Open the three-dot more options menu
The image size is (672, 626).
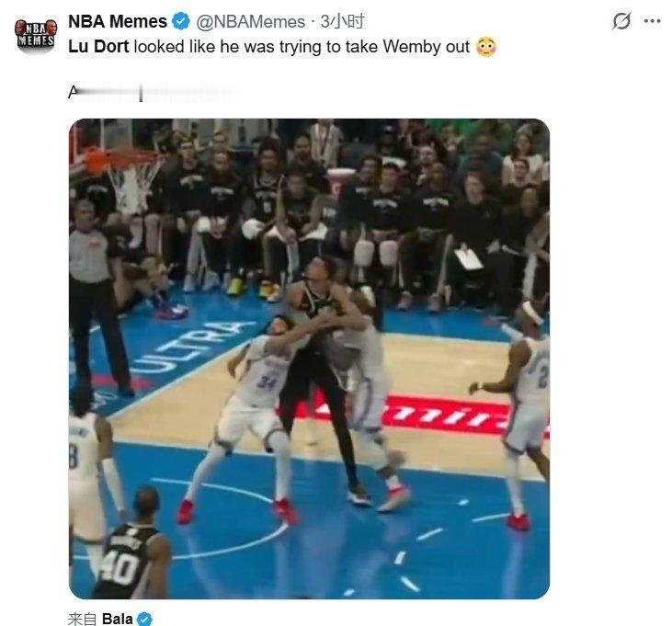(x=652, y=21)
